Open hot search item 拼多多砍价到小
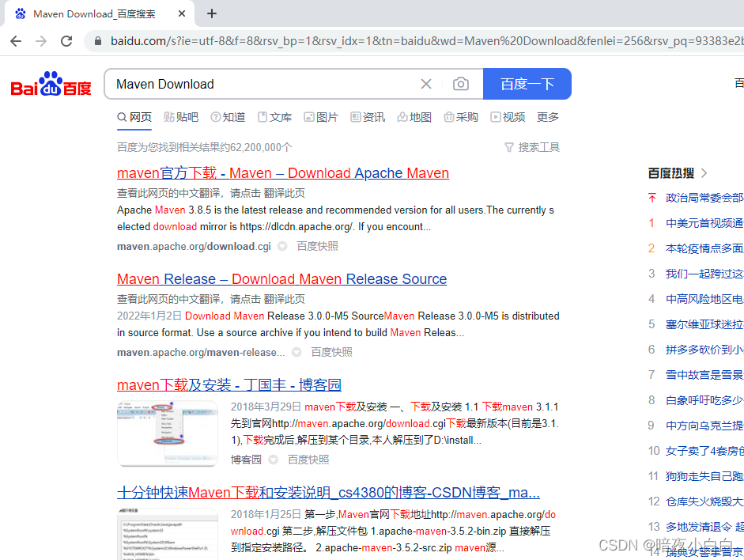The image size is (744, 560). click(704, 350)
